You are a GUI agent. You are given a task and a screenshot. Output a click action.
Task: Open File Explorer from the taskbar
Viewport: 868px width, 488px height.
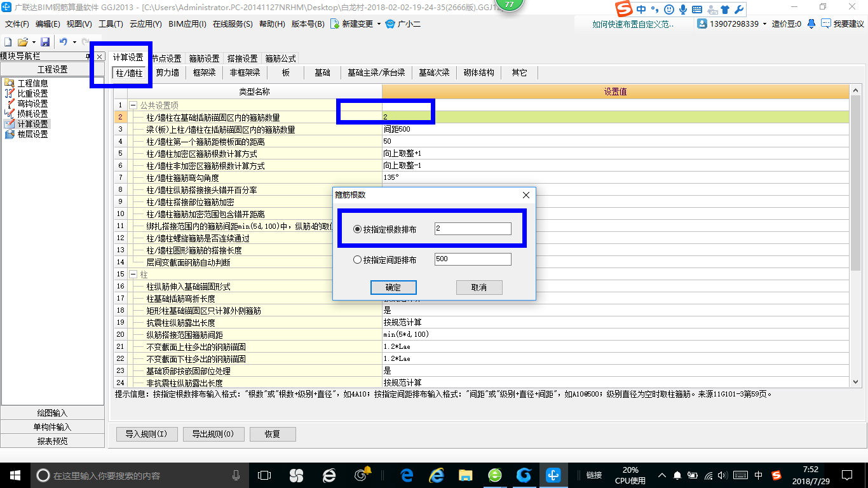pyautogui.click(x=466, y=475)
